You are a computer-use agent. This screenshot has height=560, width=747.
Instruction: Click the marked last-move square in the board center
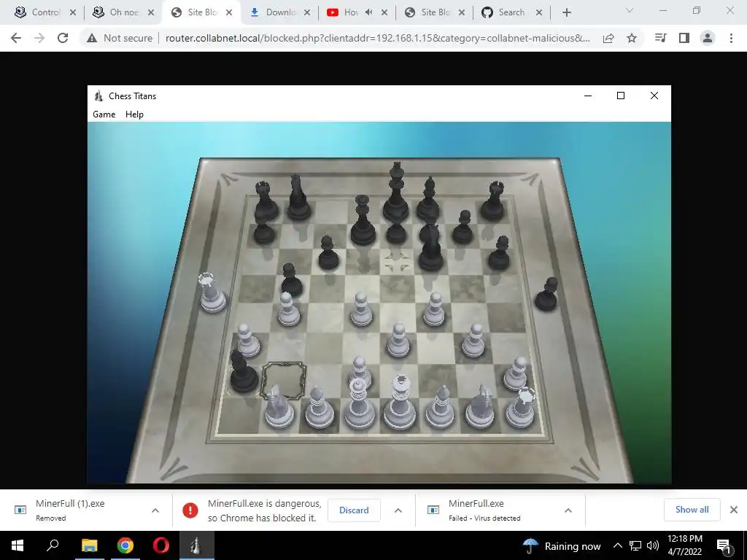click(x=396, y=261)
